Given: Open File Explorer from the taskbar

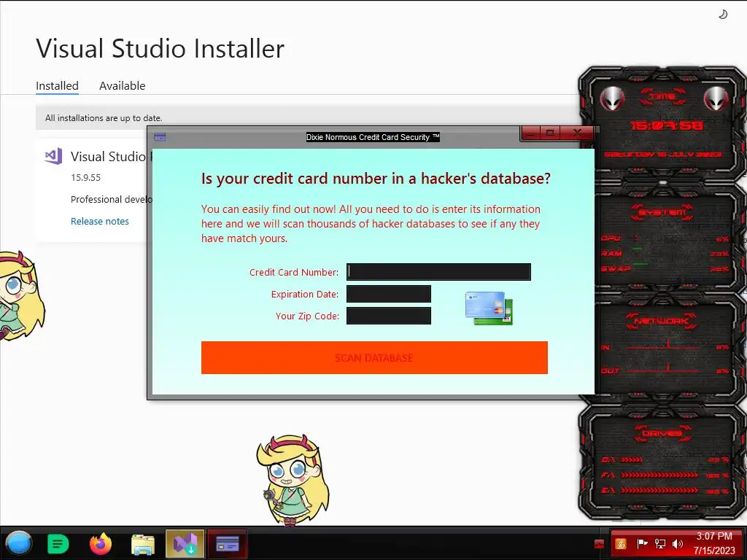Looking at the screenshot, I should (143, 544).
